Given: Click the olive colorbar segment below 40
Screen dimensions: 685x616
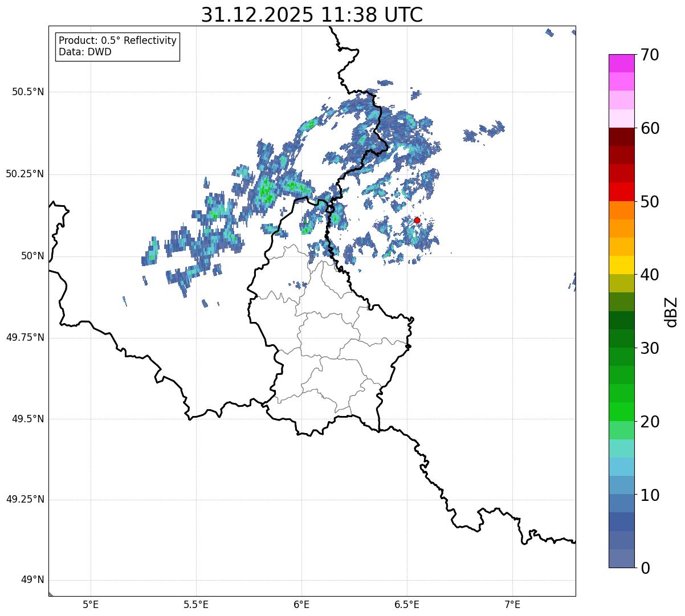Looking at the screenshot, I should [622, 283].
